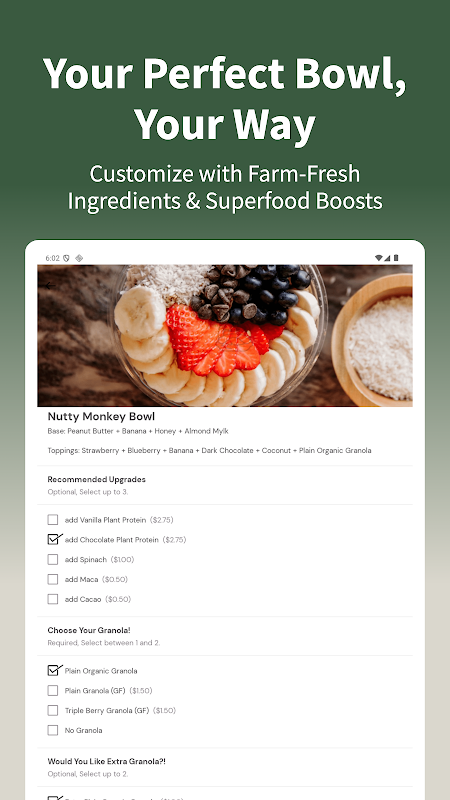Enable the add Maca upgrade
The width and height of the screenshot is (450, 800).
(x=53, y=579)
